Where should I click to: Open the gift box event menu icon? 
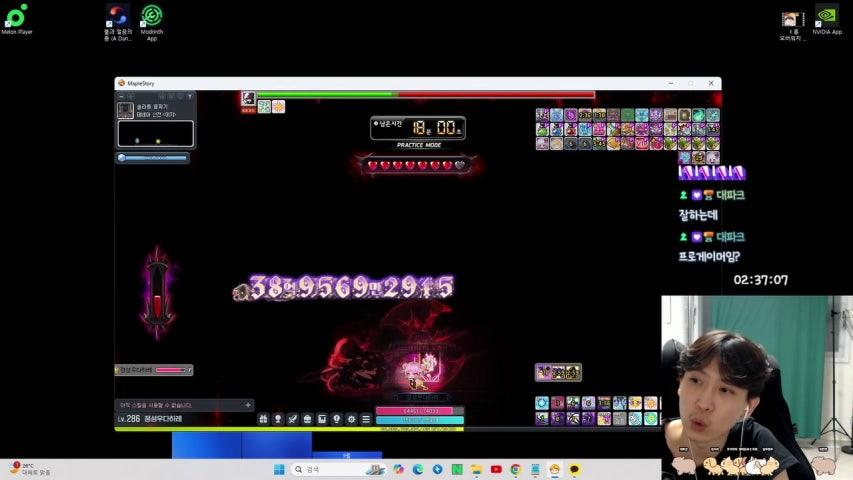(263, 419)
